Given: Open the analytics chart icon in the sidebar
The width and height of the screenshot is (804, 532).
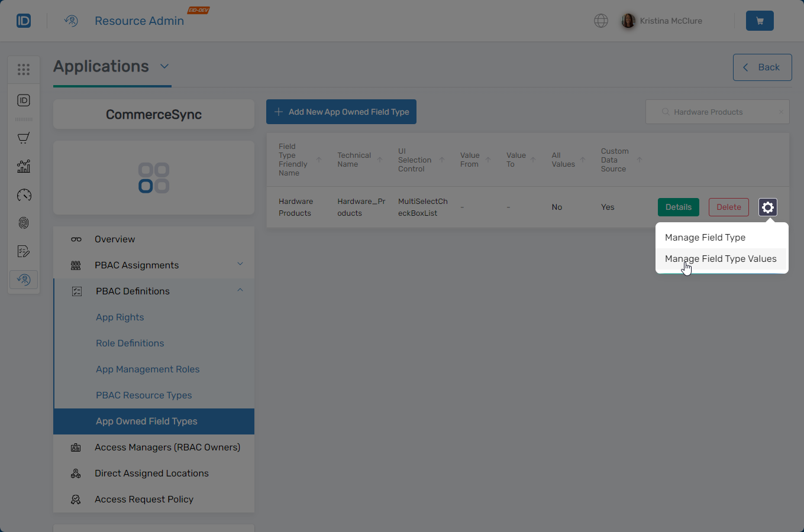Looking at the screenshot, I should pyautogui.click(x=24, y=166).
